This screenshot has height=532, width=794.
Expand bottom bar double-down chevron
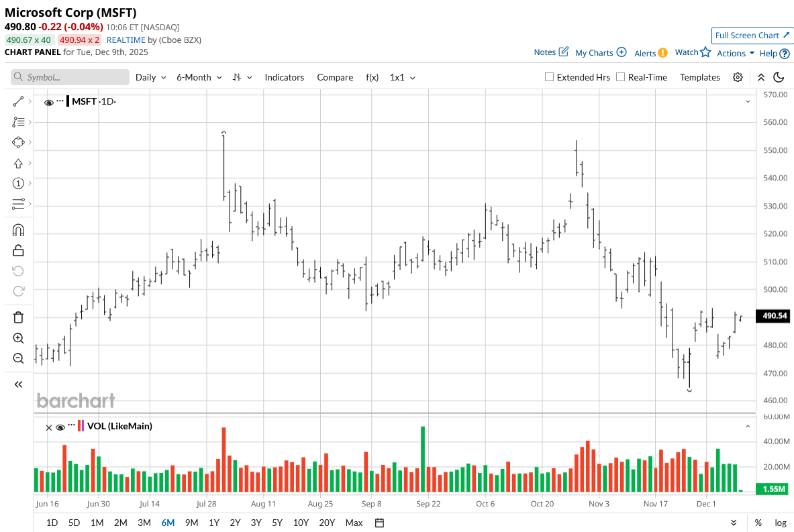[734, 523]
